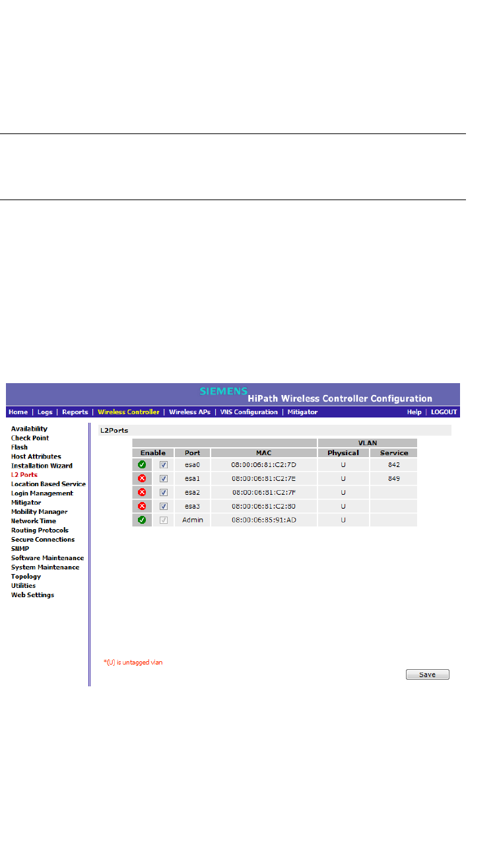Open the Help link
Screen dimensions: 497x868
tap(414, 412)
